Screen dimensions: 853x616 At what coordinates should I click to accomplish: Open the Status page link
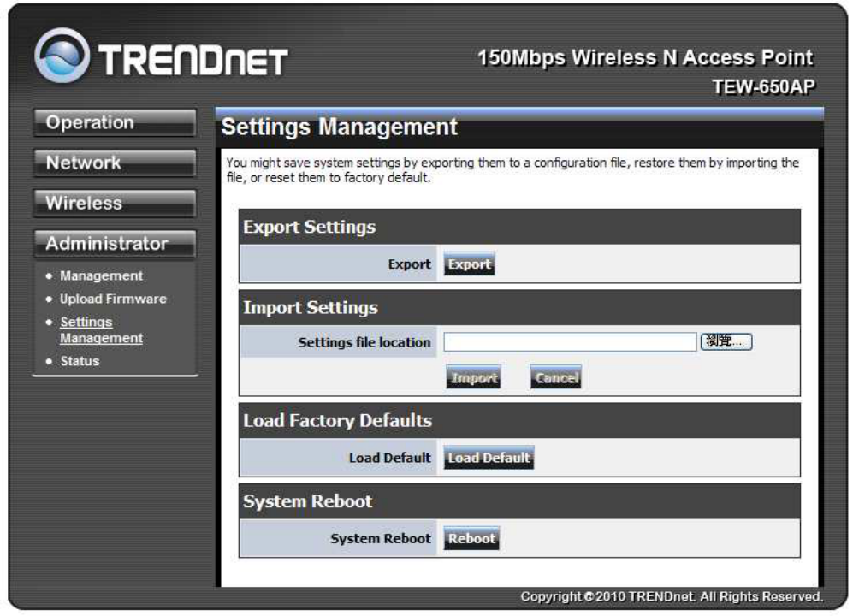tap(80, 361)
